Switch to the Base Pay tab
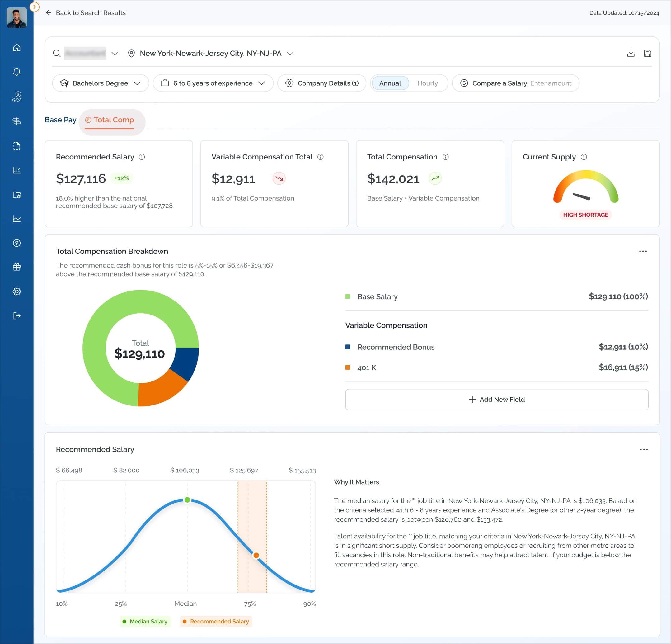The height and width of the screenshot is (644, 671). pos(61,120)
